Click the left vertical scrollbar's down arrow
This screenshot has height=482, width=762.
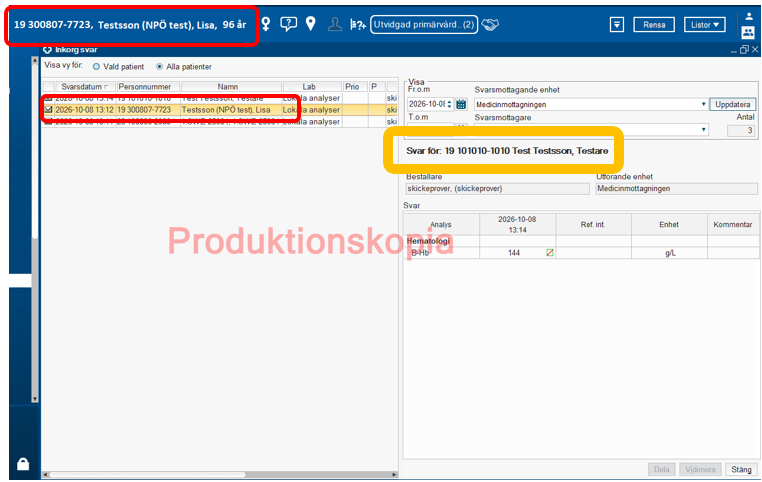[x=35, y=399]
